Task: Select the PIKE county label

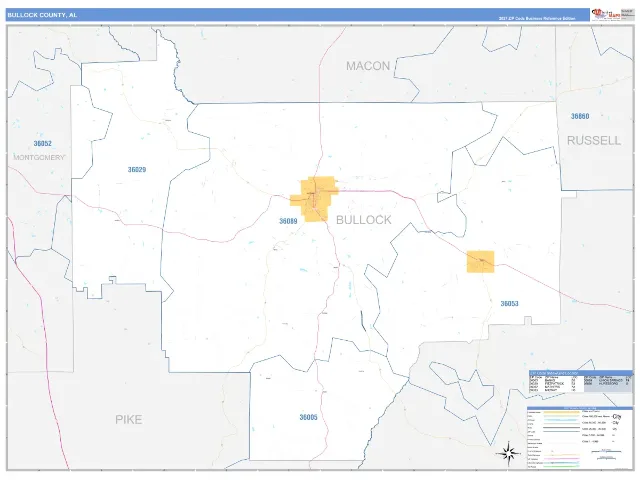Action: pos(129,420)
